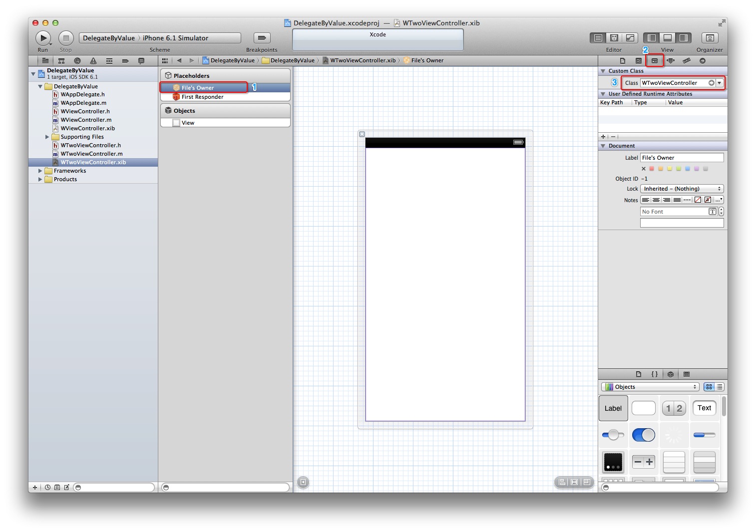Viewport: 756px width, 532px height.
Task: Switch object library to list view
Action: tap(720, 387)
